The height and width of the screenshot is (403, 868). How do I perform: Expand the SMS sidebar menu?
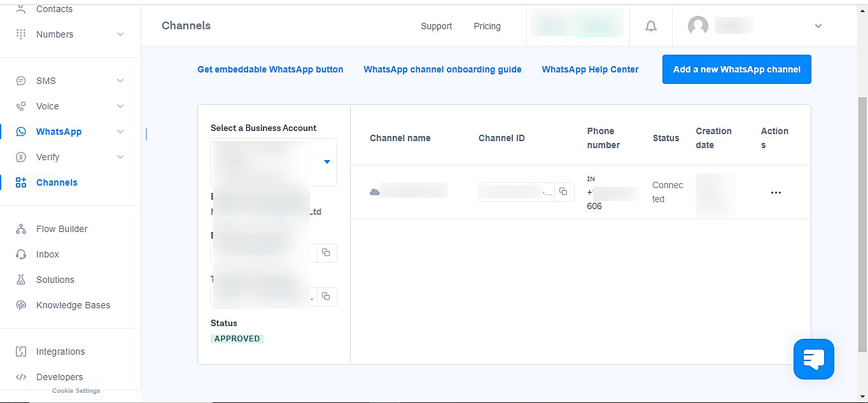click(120, 81)
